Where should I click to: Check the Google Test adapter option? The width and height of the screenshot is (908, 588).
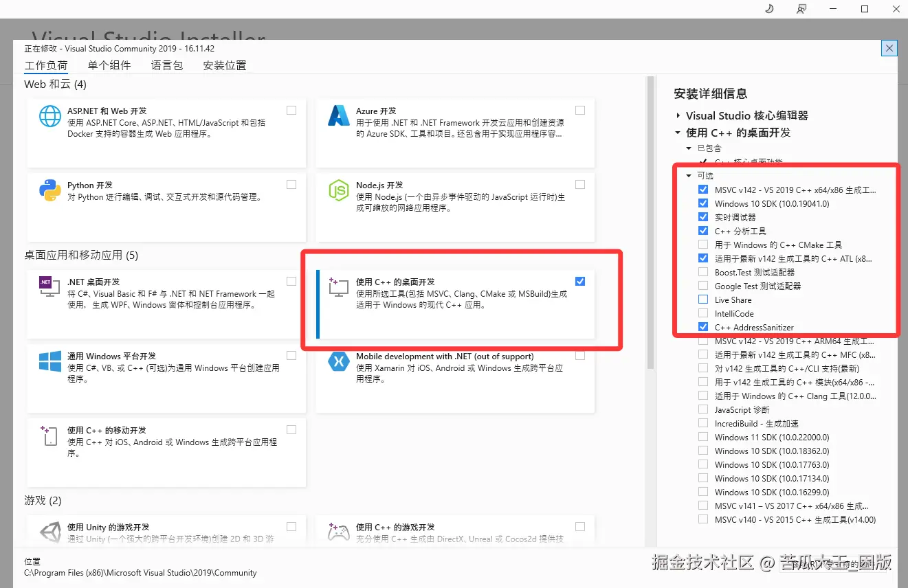coord(703,286)
